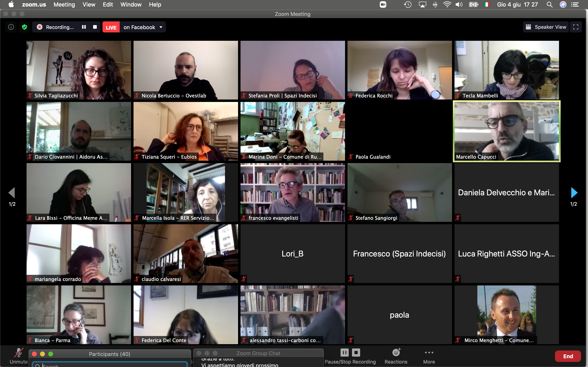Stop the recording from the top bar
Image resolution: width=588 pixels, height=367 pixels.
click(x=95, y=27)
